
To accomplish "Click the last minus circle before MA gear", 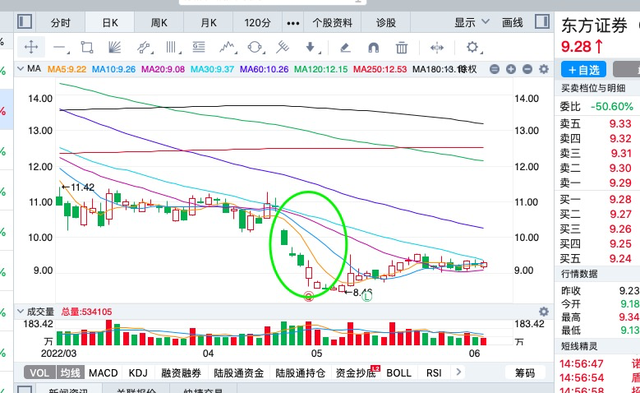I will click(527, 69).
